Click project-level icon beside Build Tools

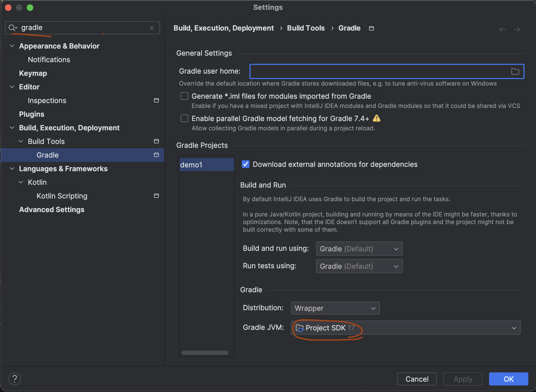156,141
